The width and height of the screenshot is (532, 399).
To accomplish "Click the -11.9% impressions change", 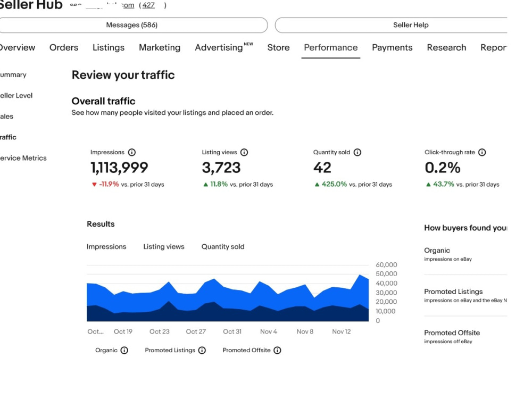I will coord(109,184).
